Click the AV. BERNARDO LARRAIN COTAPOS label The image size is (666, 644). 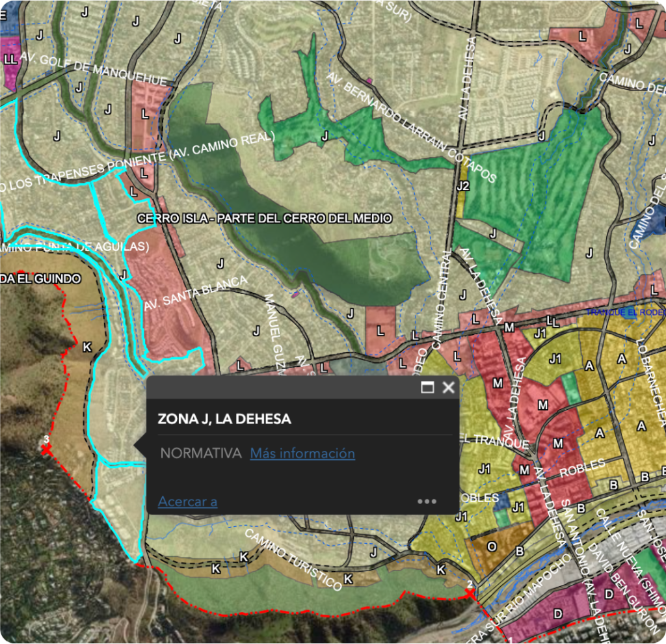tap(411, 127)
